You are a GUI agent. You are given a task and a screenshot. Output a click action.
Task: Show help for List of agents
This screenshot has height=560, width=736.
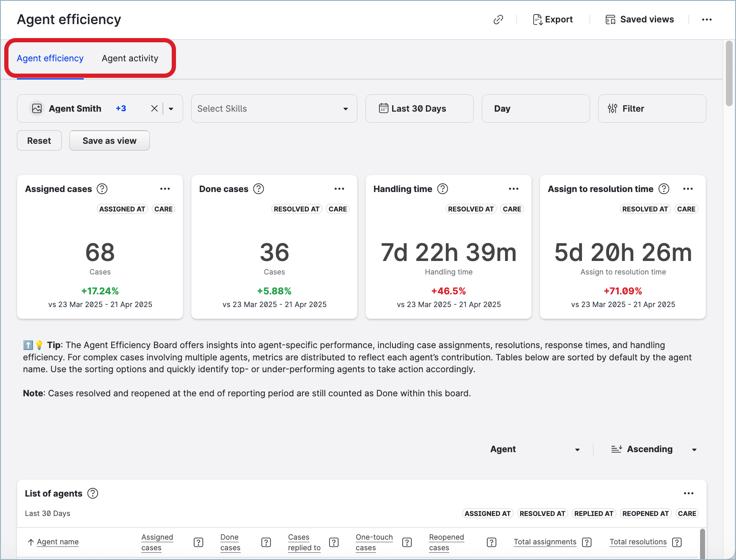[93, 493]
